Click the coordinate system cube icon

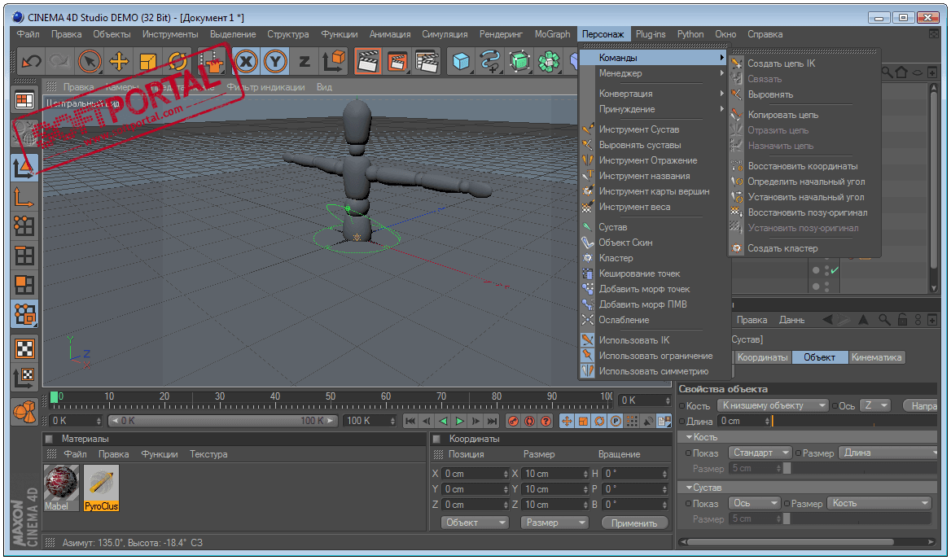(334, 61)
